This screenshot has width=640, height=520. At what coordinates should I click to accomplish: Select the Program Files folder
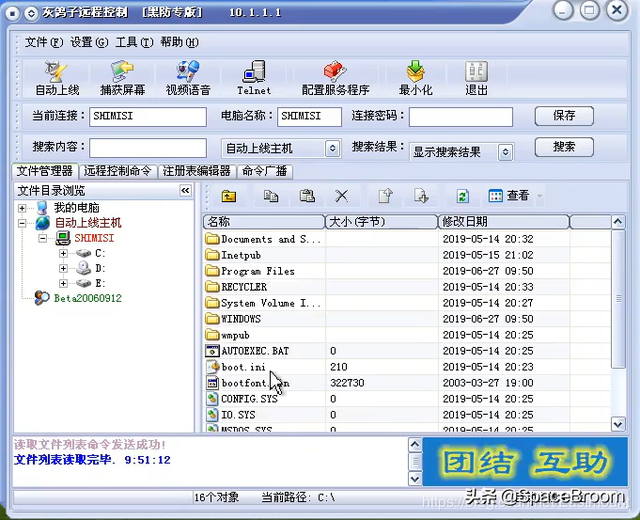pos(258,271)
